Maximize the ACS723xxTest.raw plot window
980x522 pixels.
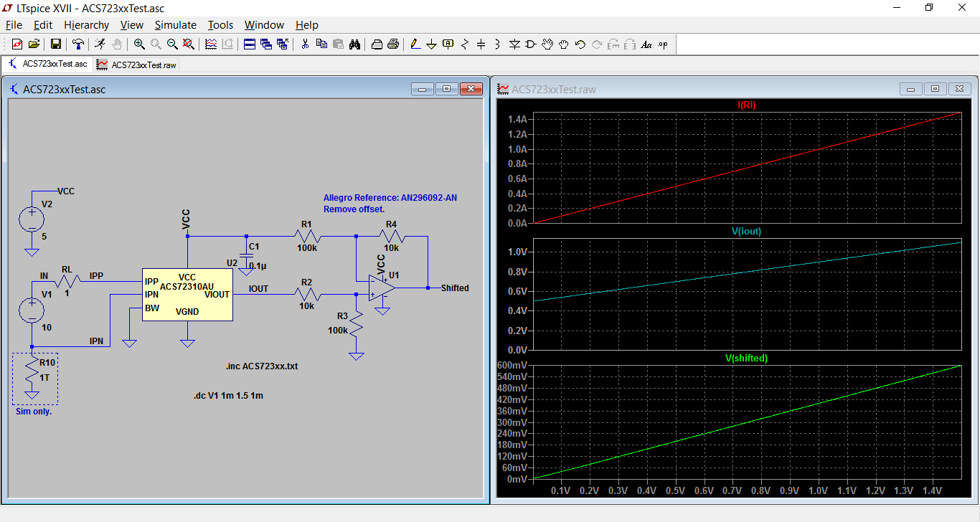pyautogui.click(x=935, y=89)
